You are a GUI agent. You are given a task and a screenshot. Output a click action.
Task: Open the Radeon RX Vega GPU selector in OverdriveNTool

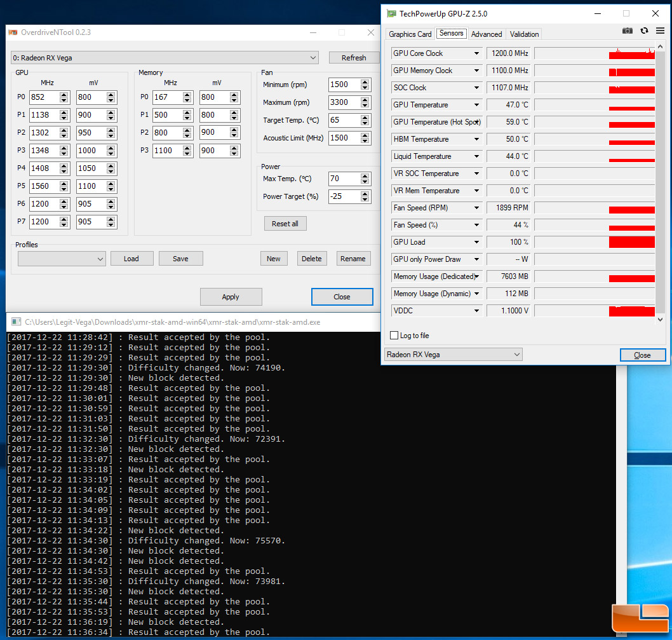click(165, 58)
